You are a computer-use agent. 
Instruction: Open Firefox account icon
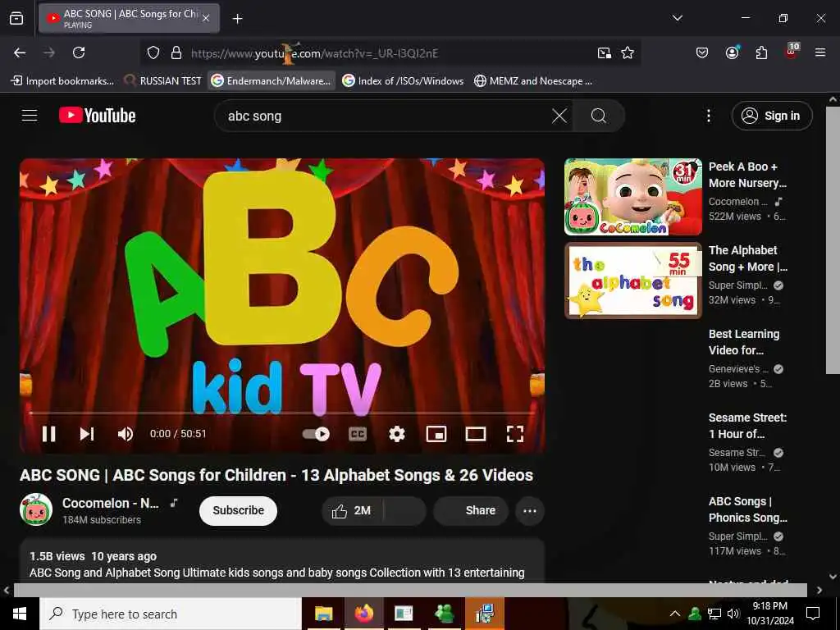pyautogui.click(x=732, y=52)
